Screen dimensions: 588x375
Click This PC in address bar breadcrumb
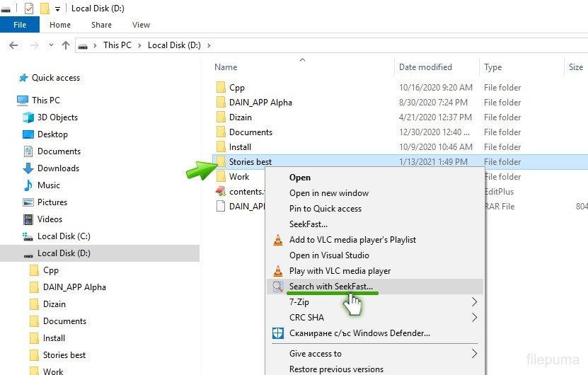[117, 45]
